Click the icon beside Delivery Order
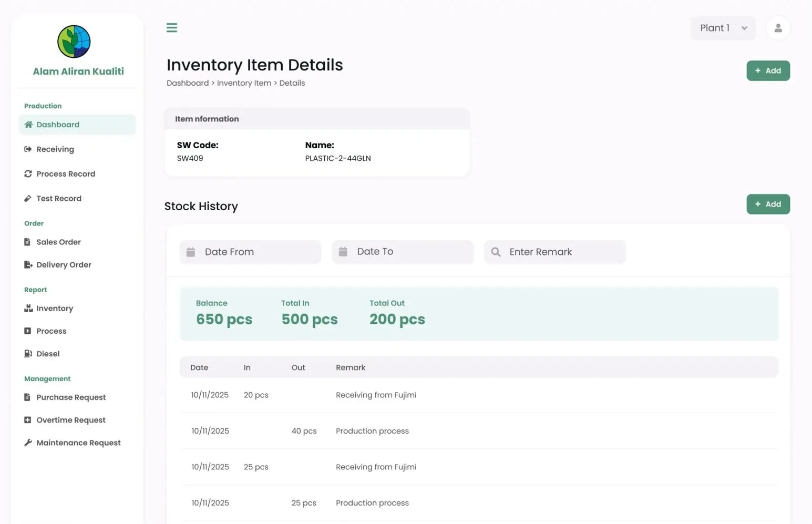This screenshot has height=524, width=812. 28,265
